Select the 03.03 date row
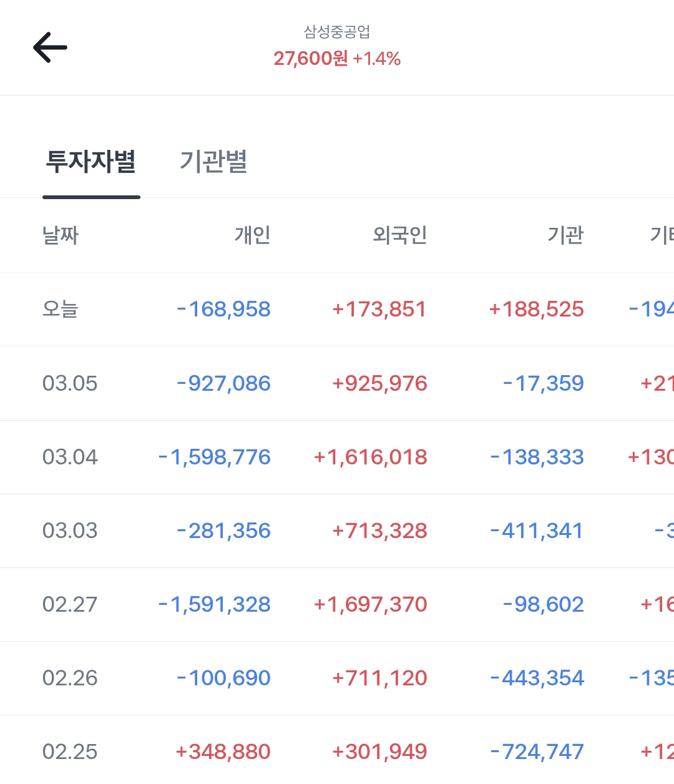Viewport: 674px width, 784px height. tap(70, 531)
